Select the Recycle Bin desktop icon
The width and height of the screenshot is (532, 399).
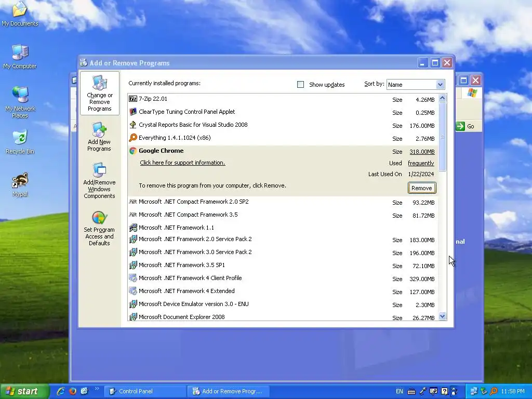20,142
